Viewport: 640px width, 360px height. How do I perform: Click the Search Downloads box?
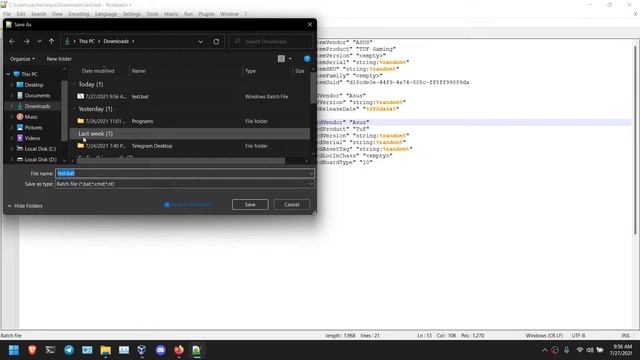click(271, 42)
